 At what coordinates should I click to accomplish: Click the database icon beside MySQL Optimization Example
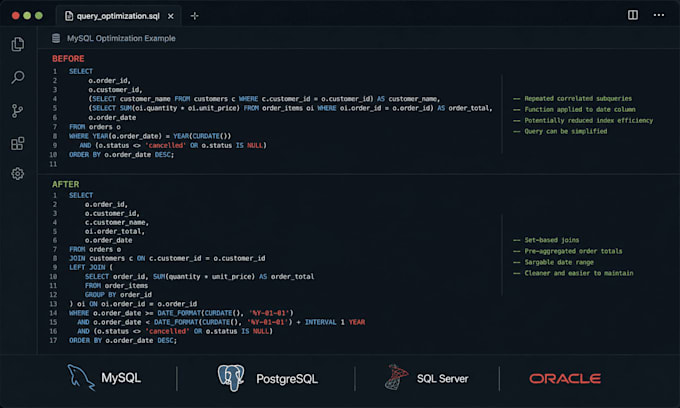click(56, 38)
